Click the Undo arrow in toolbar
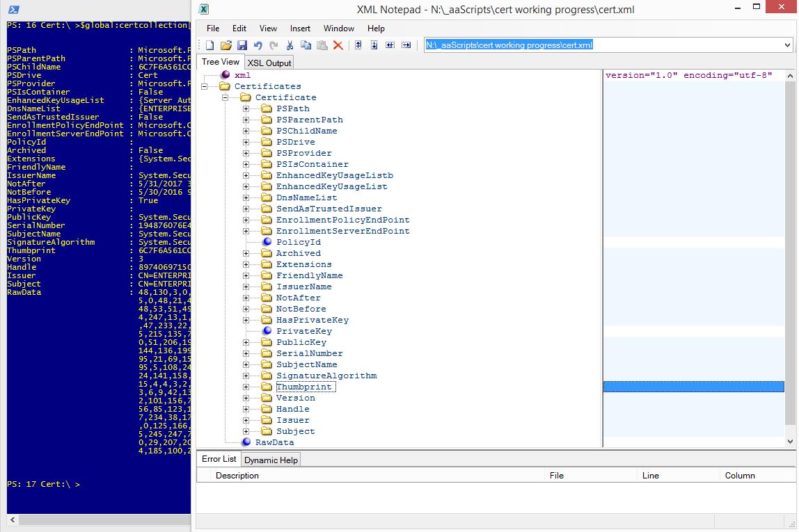 click(258, 45)
